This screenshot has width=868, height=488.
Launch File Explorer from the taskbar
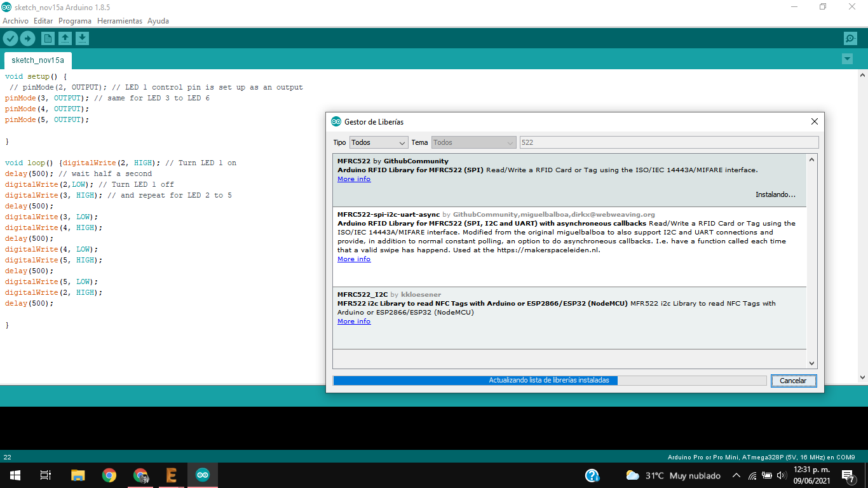pyautogui.click(x=78, y=475)
